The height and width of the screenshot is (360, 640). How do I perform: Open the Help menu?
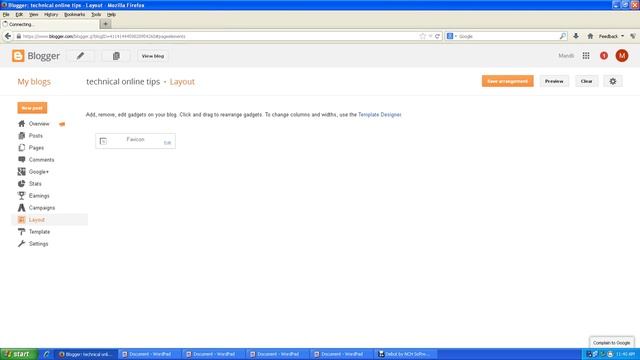click(x=111, y=14)
